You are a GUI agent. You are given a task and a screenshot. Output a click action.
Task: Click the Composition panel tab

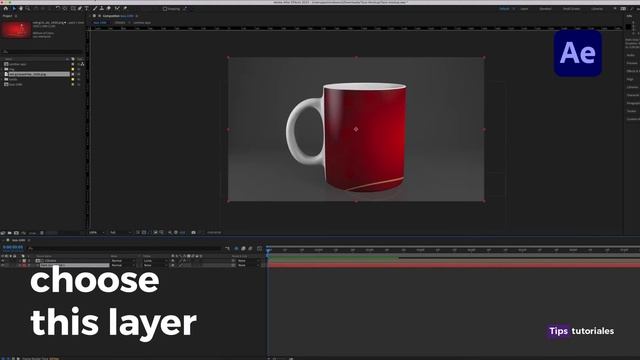118,16
